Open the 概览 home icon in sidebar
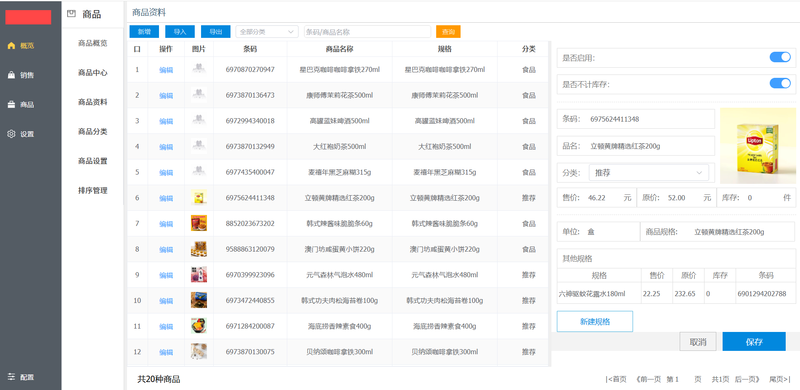 coord(11,45)
